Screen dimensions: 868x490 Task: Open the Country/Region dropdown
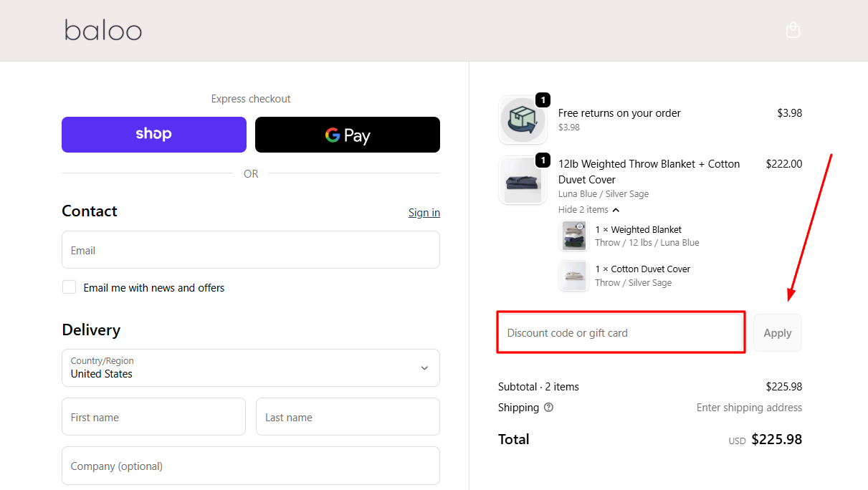(x=251, y=367)
